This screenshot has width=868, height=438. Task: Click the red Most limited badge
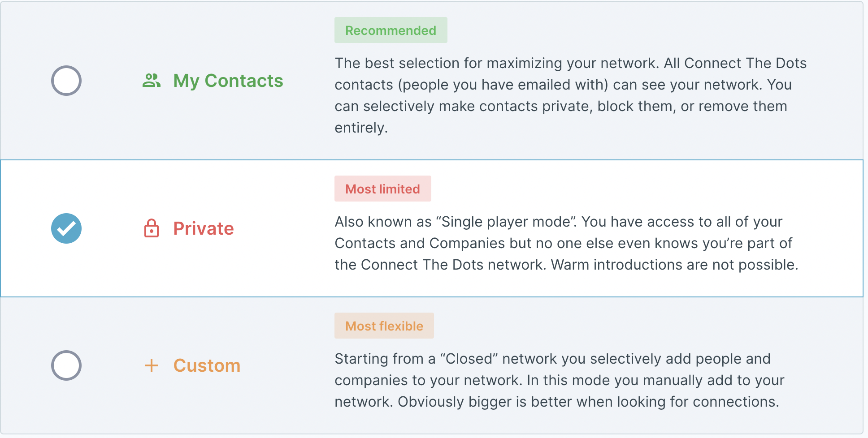tap(382, 189)
